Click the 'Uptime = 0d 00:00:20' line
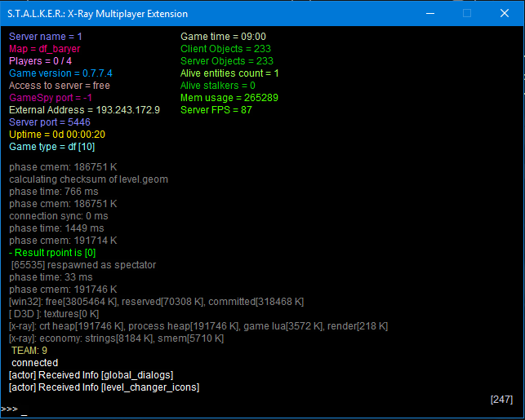 pyautogui.click(x=57, y=135)
